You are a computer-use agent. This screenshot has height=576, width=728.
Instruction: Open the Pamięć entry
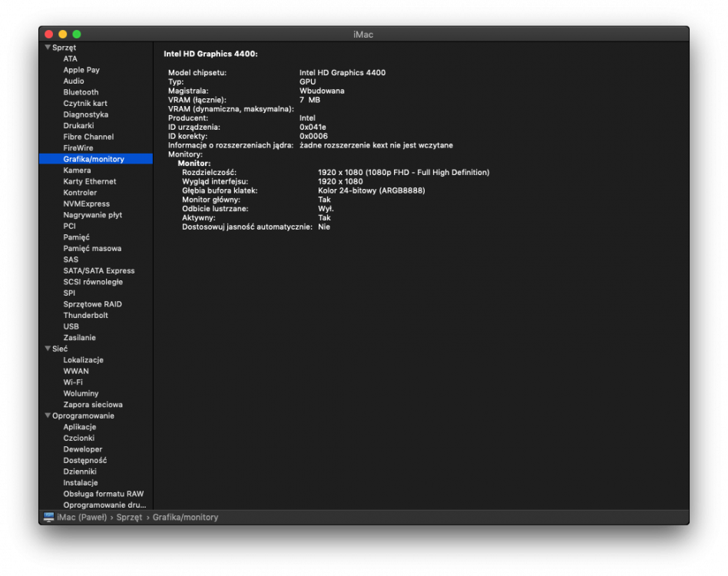[77, 237]
